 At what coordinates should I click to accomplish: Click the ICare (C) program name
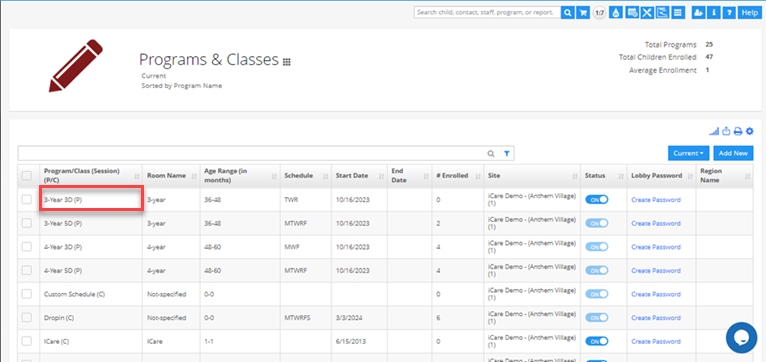[x=56, y=341]
